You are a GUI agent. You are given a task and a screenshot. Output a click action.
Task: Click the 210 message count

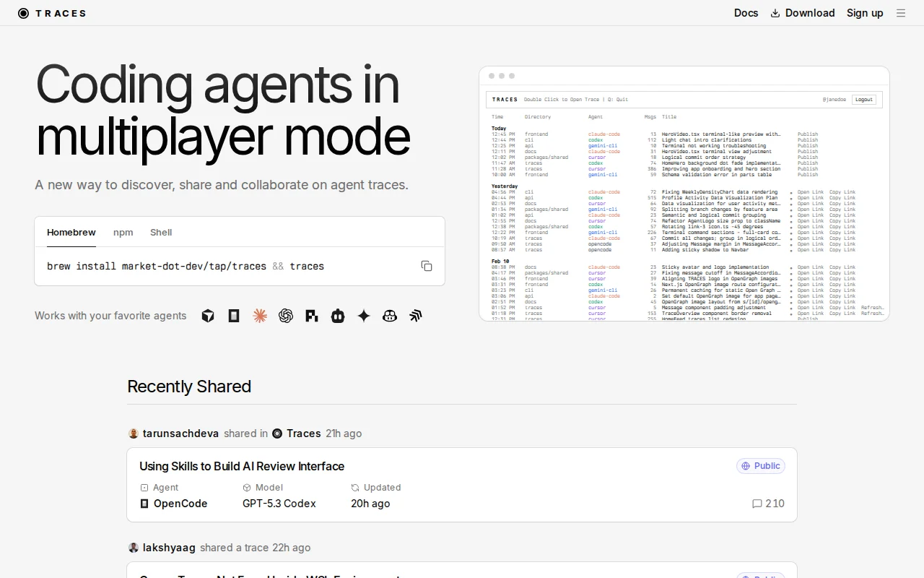tap(775, 504)
